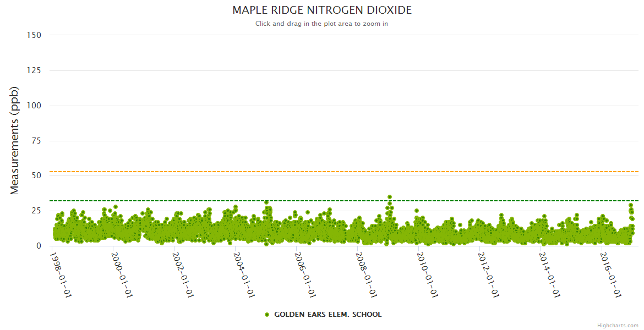This screenshot has height=330, width=644.
Task: Click the dark green dashed threshold line
Action: (330, 201)
